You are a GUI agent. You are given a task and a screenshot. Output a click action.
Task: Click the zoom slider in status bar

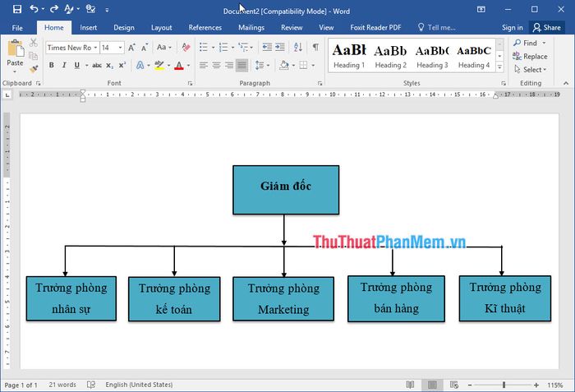[x=504, y=385]
